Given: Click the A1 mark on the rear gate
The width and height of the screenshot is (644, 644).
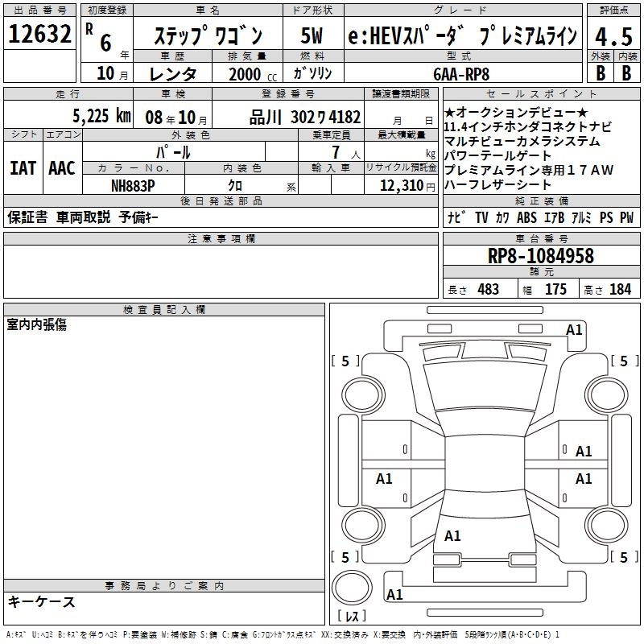Looking at the screenshot, I should point(452,535).
